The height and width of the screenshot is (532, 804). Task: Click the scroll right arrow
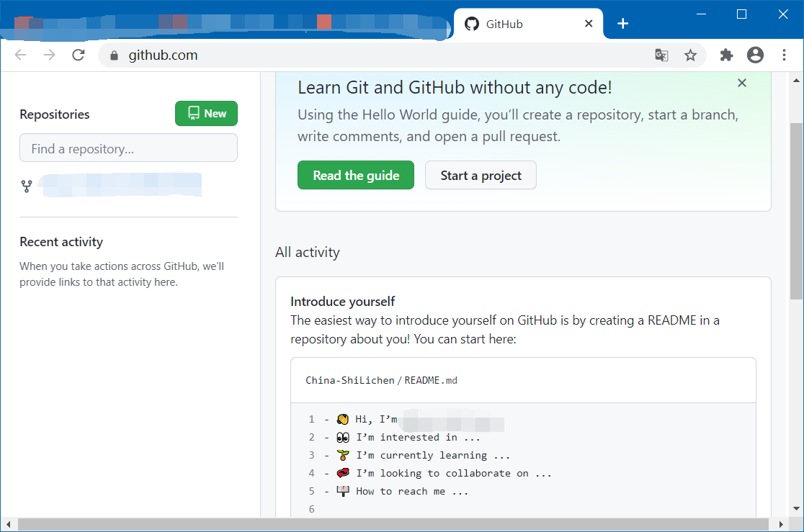[x=781, y=524]
